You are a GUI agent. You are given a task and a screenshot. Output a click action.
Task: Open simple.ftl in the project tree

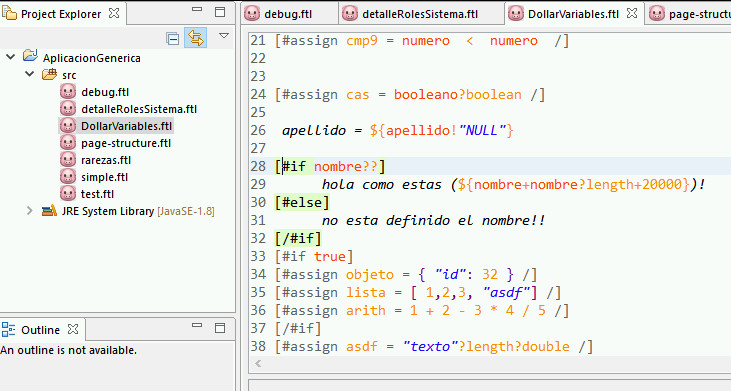tap(104, 177)
